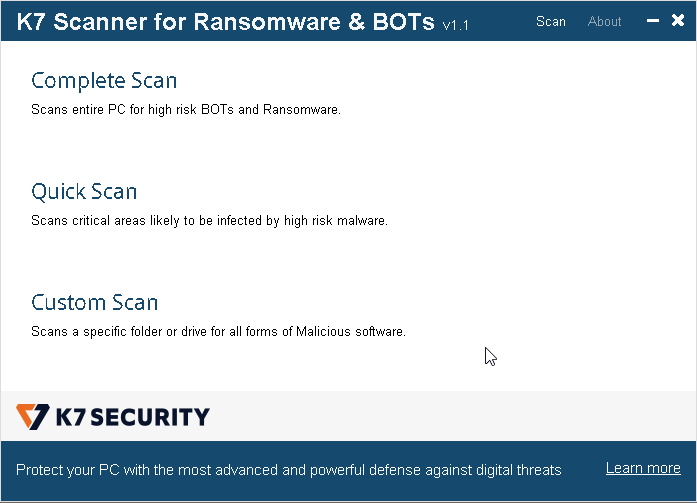Start a Complete Scan
The height and width of the screenshot is (503, 697).
point(104,80)
